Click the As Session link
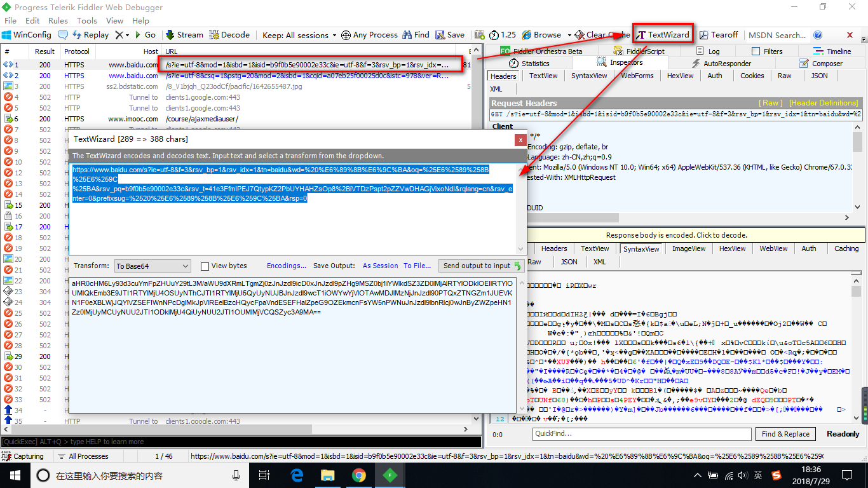 [x=380, y=266]
